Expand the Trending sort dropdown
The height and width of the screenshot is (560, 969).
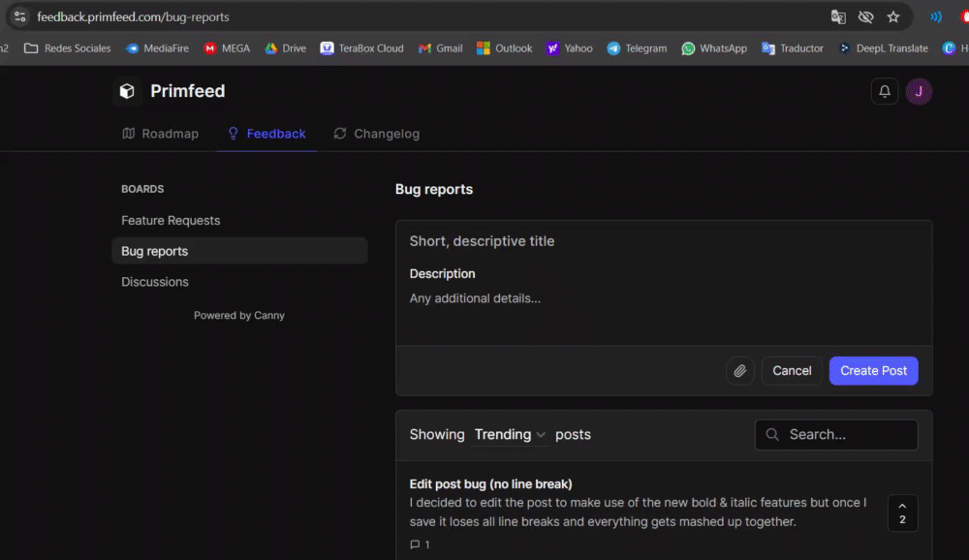click(x=510, y=434)
